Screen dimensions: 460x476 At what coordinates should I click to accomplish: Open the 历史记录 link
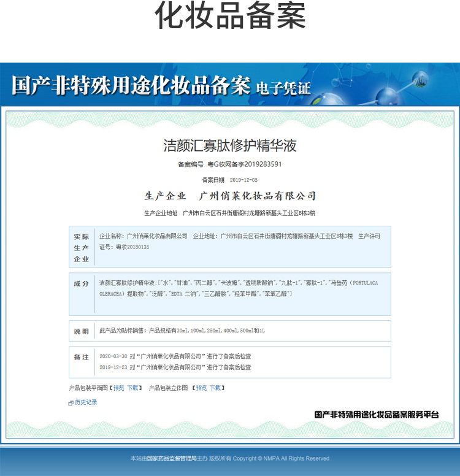[86, 402]
